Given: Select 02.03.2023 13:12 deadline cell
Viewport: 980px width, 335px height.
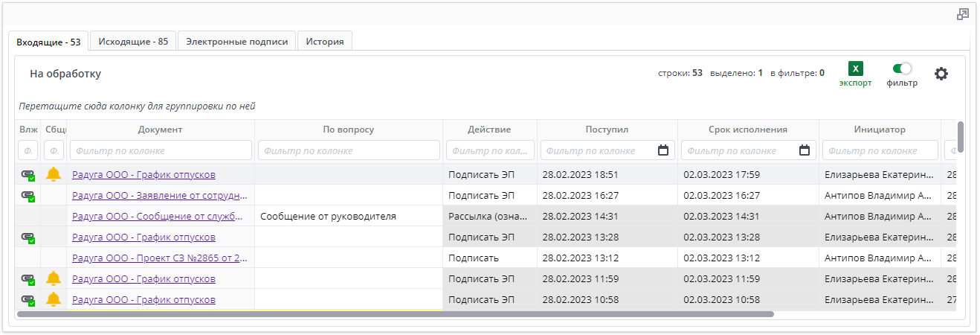Looking at the screenshot, I should (x=748, y=258).
